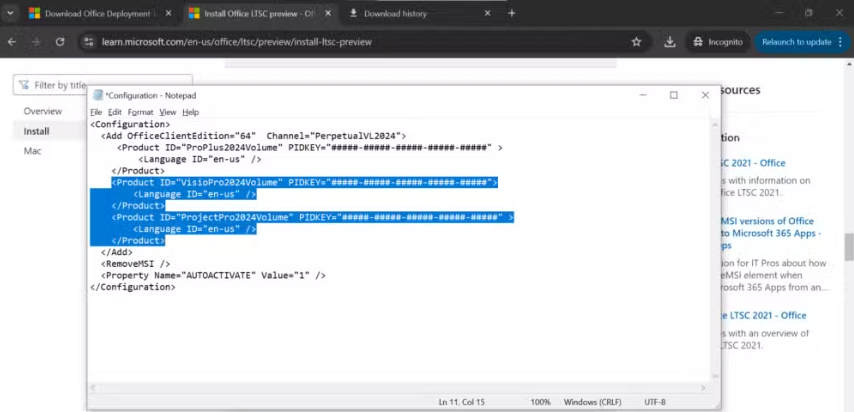
Task: Click Relaunch to update button
Action: point(796,42)
